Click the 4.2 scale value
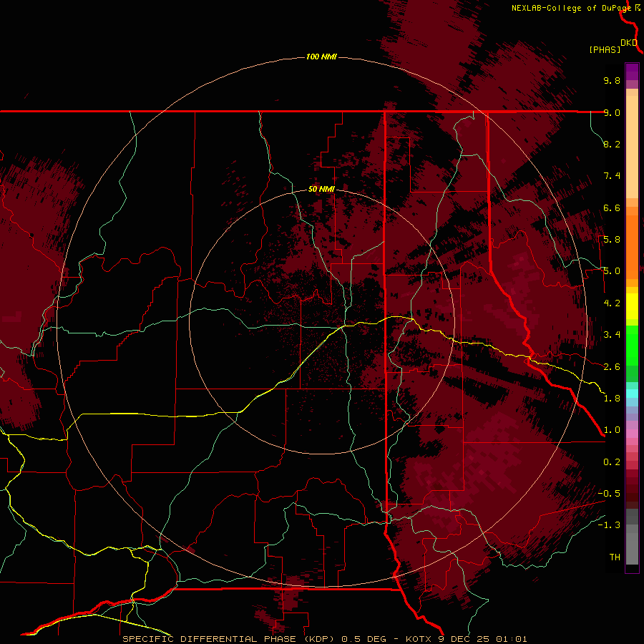Image resolution: width=644 pixels, height=644 pixels. pyautogui.click(x=612, y=303)
